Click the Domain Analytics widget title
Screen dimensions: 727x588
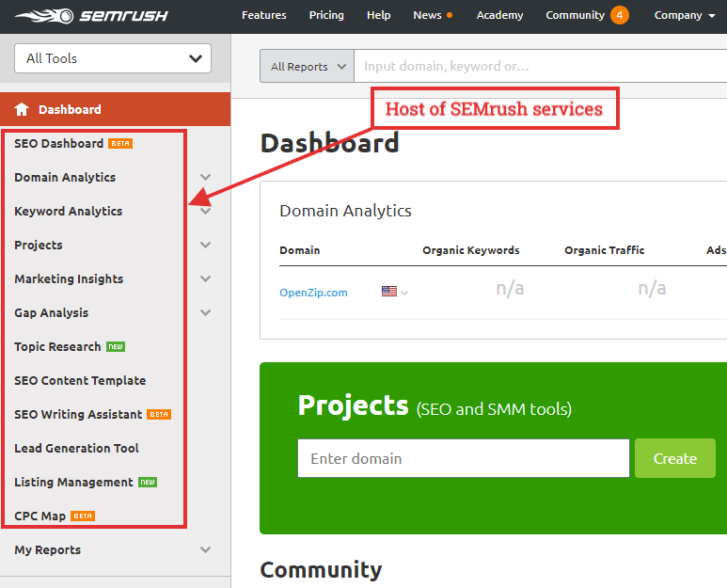(345, 211)
